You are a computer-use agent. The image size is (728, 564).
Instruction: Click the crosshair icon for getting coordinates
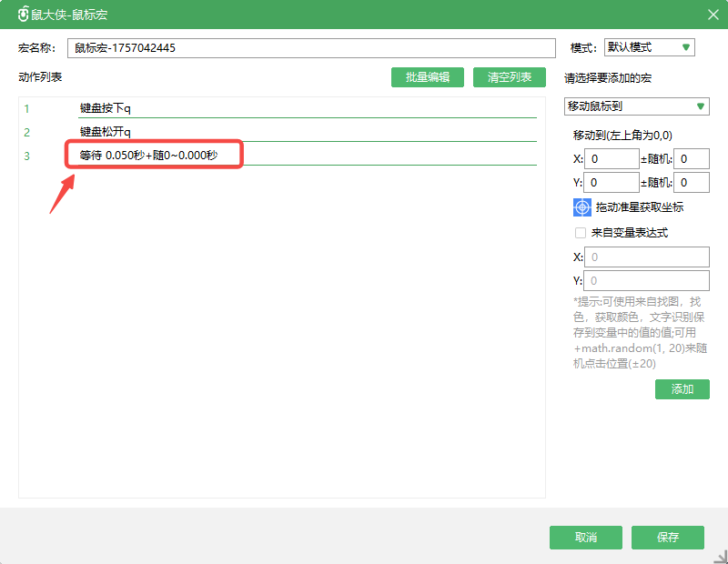point(582,207)
